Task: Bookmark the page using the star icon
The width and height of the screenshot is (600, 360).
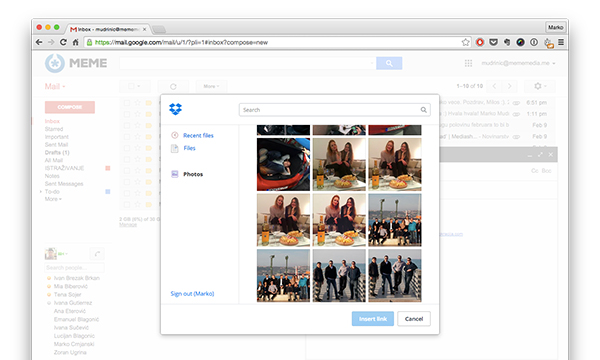Action: pos(465,42)
